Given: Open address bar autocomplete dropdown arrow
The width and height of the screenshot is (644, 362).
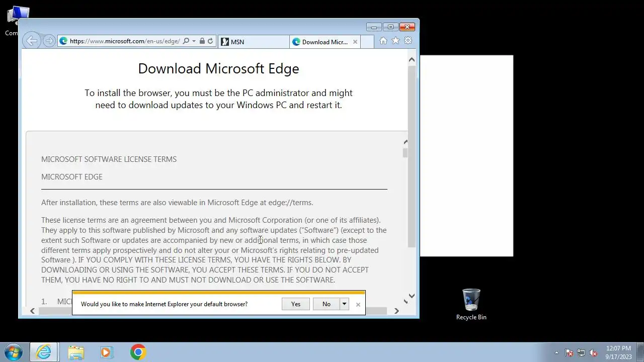Looking at the screenshot, I should coord(194,41).
